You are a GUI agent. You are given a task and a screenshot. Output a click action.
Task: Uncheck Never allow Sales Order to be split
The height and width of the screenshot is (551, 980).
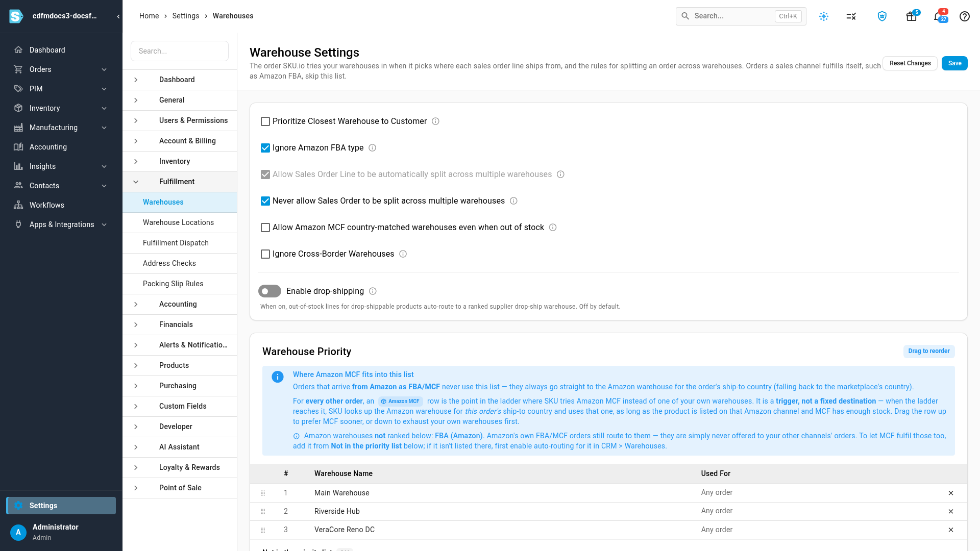coord(265,201)
